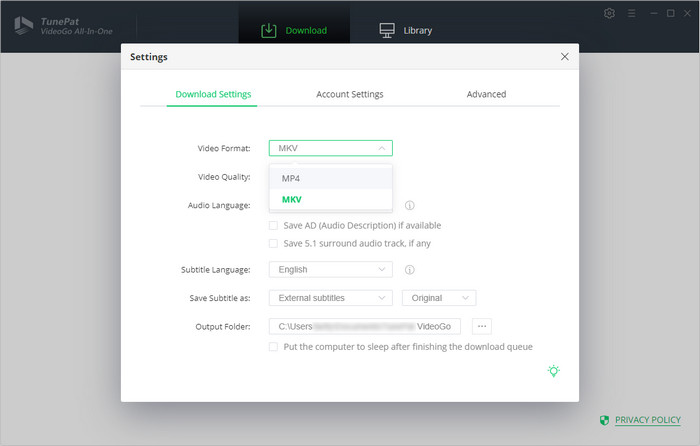
Task: Click the Subtitle Language info icon
Action: tap(409, 270)
